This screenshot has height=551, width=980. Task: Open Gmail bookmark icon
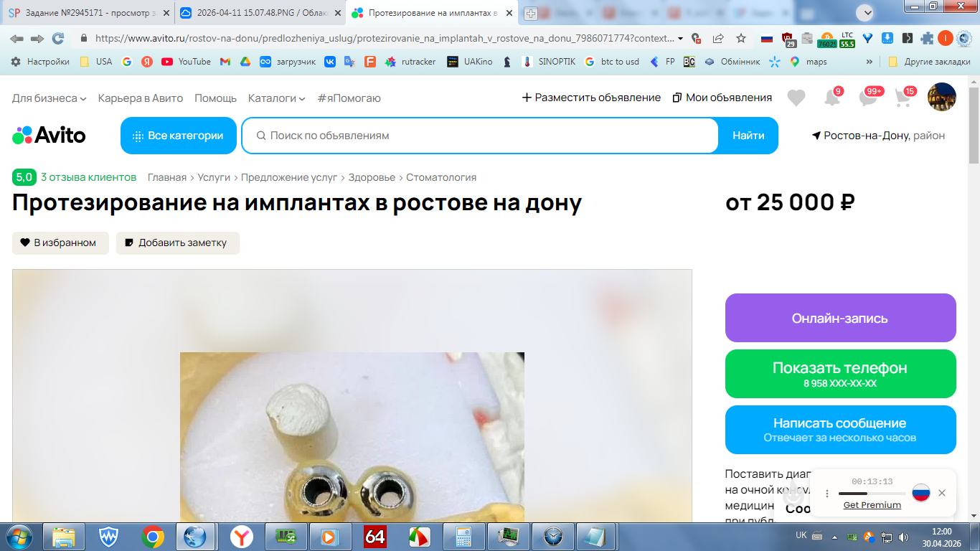click(x=225, y=62)
